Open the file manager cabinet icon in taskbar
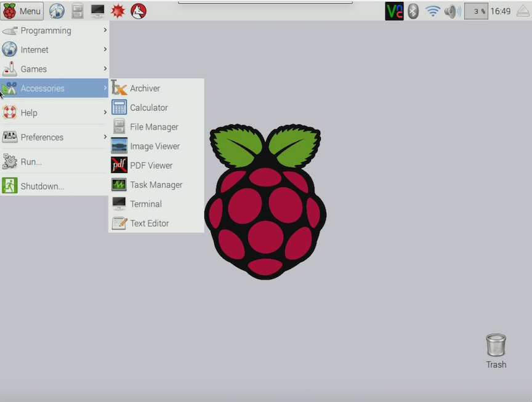The width and height of the screenshot is (532, 402). coord(77,11)
